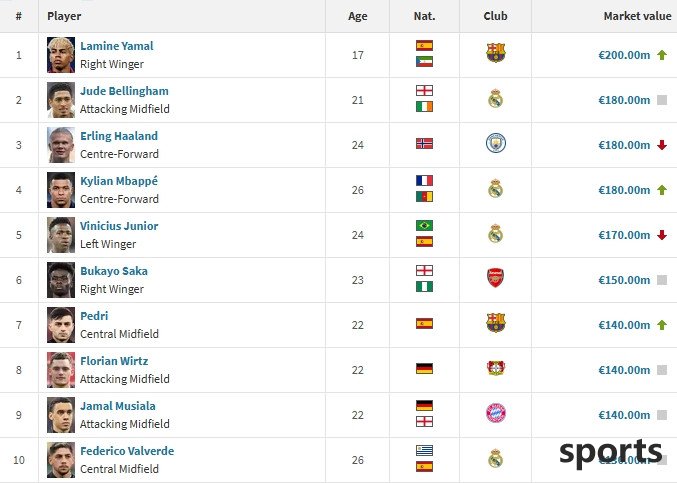The height and width of the screenshot is (483, 677).
Task: Click Bayern Munich crest in Musiala row
Action: coord(496,413)
